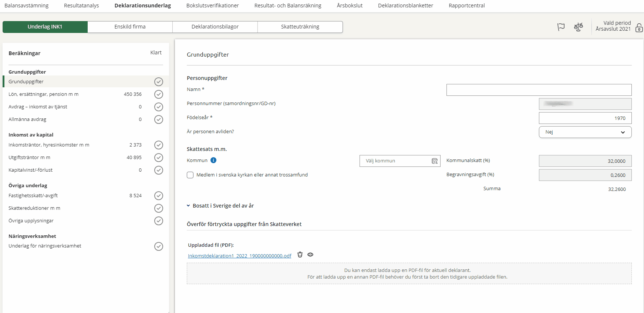Open the Resultatanalys menu item
The width and height of the screenshot is (644, 313).
(x=81, y=6)
